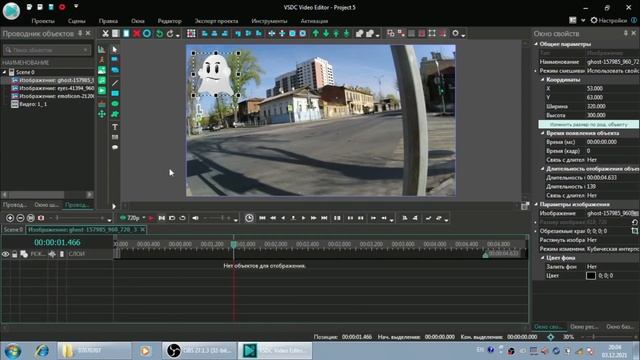The width and height of the screenshot is (640, 360).
Task: Open the Экспорт проекта menu
Action: [216, 21]
